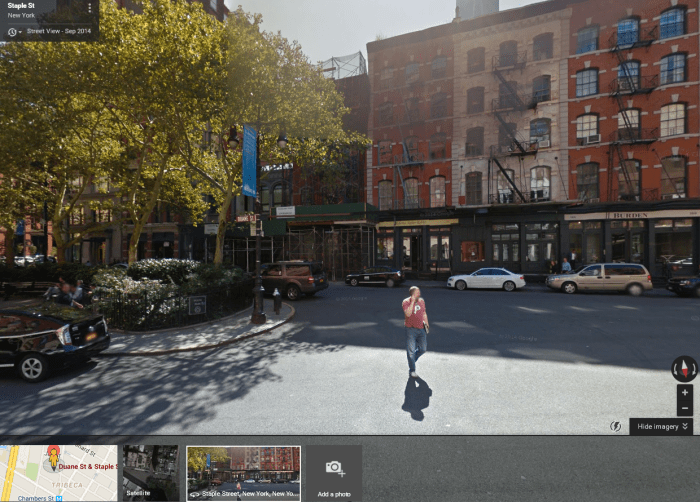
Task: Select the Staple Street, New York photo thumbnail
Action: point(243,472)
